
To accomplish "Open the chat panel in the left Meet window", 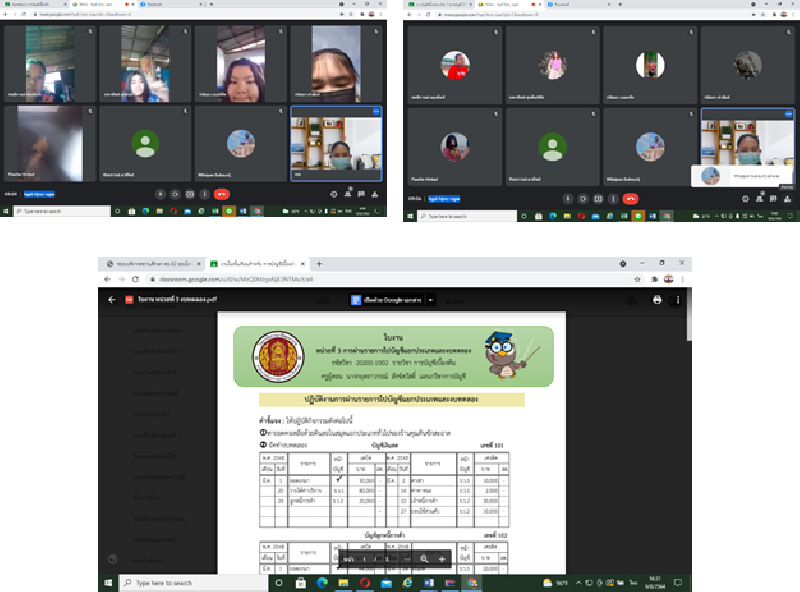I will tap(361, 194).
